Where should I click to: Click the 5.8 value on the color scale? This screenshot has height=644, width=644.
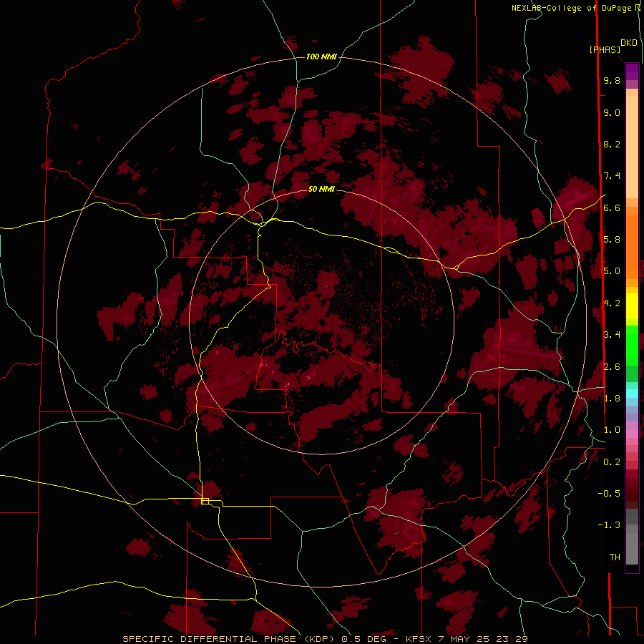(612, 240)
